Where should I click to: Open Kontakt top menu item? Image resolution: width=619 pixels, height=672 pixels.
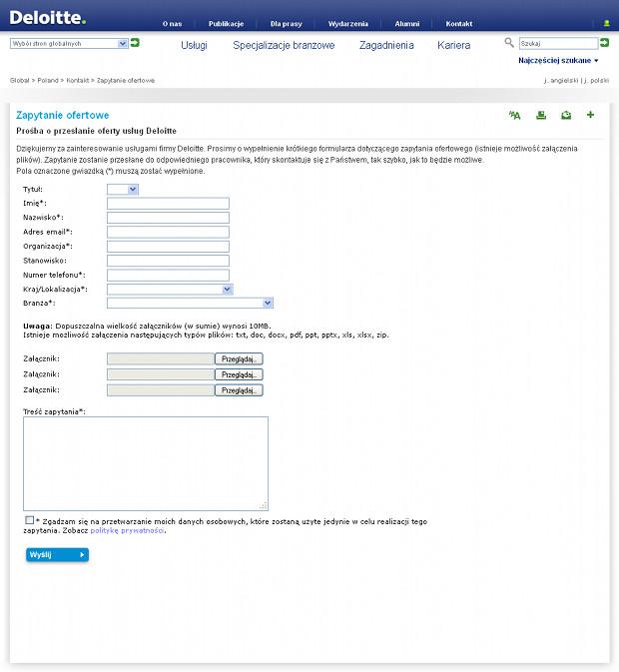coord(459,24)
